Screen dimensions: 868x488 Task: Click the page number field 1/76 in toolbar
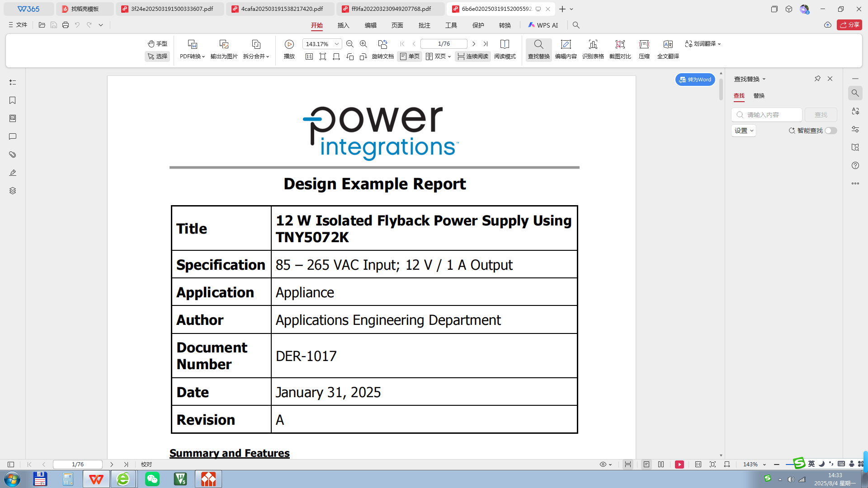click(443, 44)
